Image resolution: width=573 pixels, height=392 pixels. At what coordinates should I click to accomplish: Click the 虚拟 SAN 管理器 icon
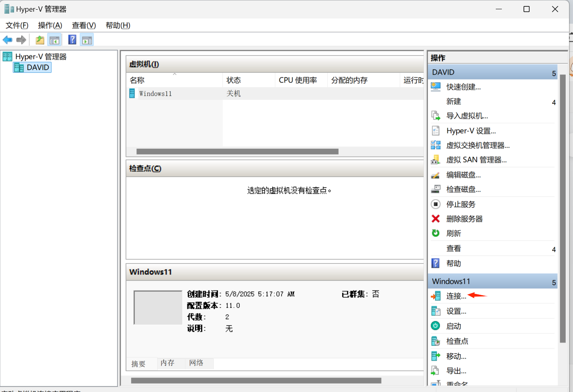point(435,160)
